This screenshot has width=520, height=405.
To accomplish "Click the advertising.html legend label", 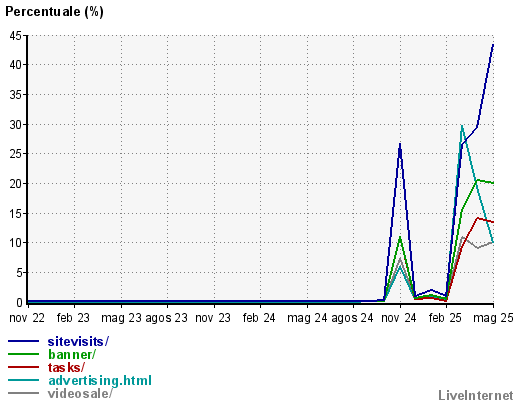I will coord(100,380).
